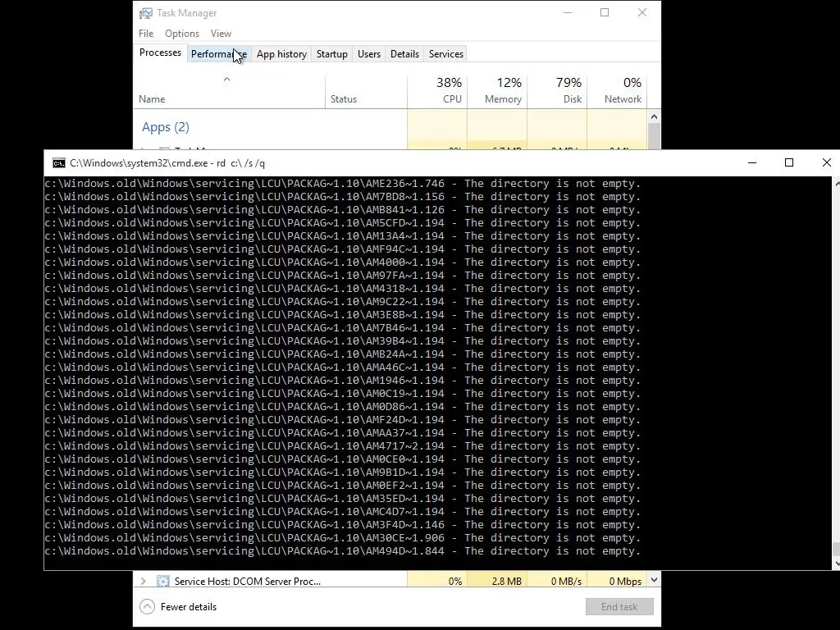This screenshot has width=840, height=630.
Task: Switch to the Performance tab
Action: (218, 53)
